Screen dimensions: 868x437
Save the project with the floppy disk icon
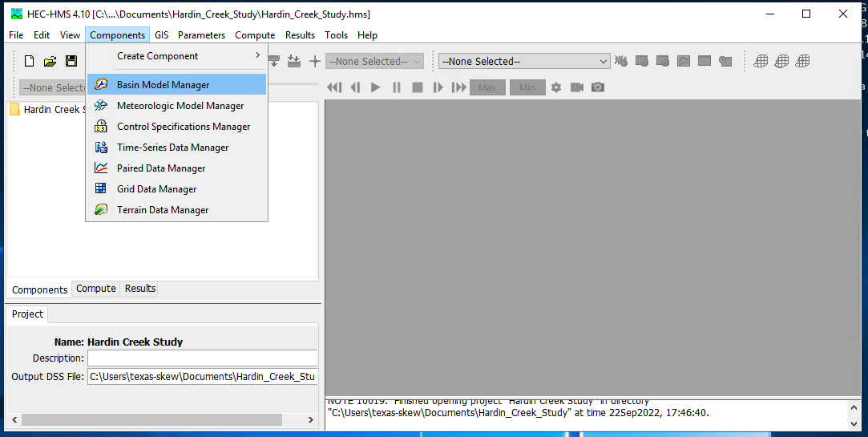coord(71,62)
